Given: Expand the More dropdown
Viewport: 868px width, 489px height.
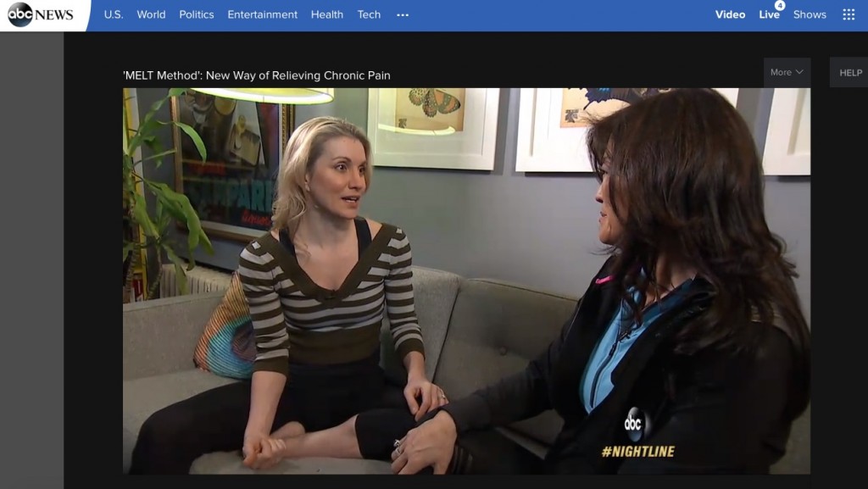Looking at the screenshot, I should pyautogui.click(x=786, y=72).
